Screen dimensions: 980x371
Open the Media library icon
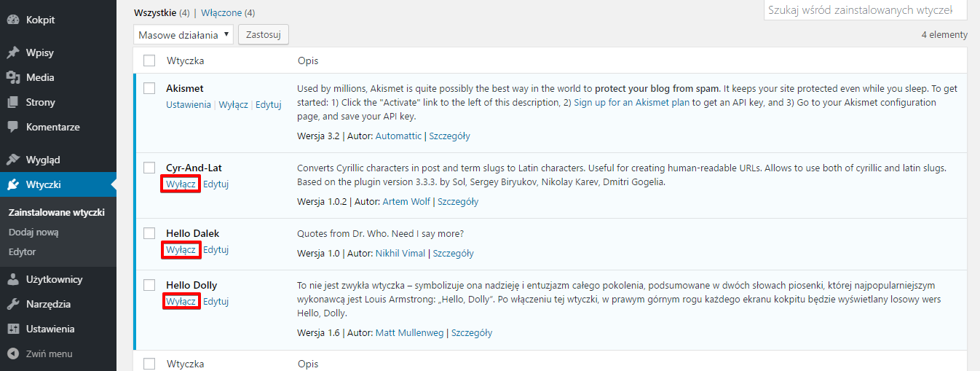point(12,78)
